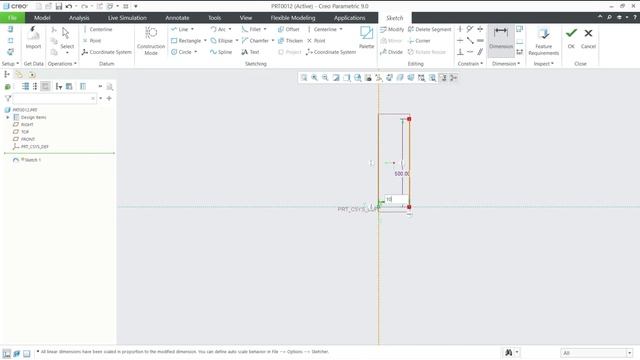Click the search/find binoculars icon in status bar
The image size is (640, 360).
509,352
